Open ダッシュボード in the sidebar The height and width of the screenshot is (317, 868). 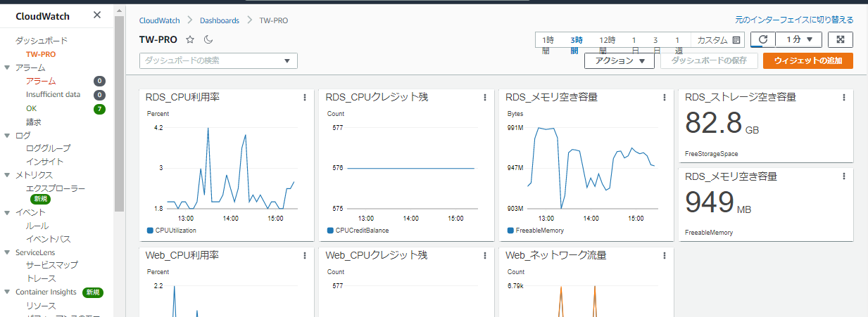click(x=42, y=41)
